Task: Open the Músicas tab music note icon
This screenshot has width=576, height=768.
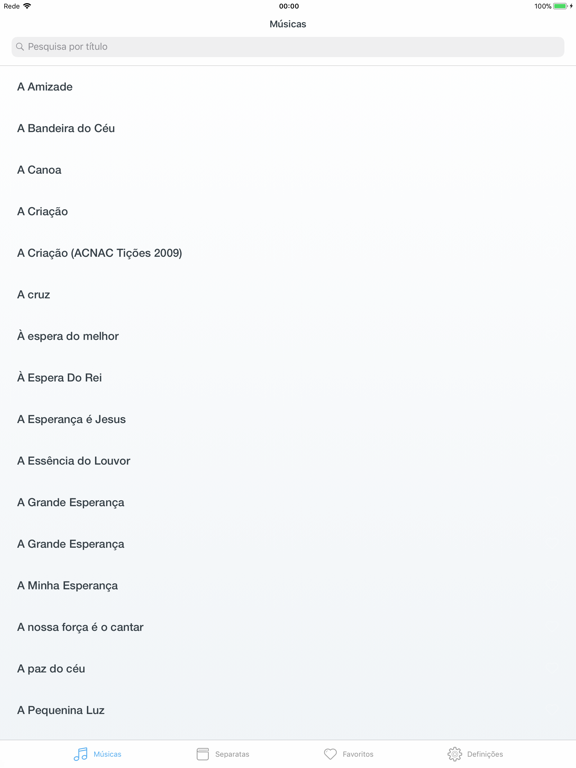Action: coord(80,754)
